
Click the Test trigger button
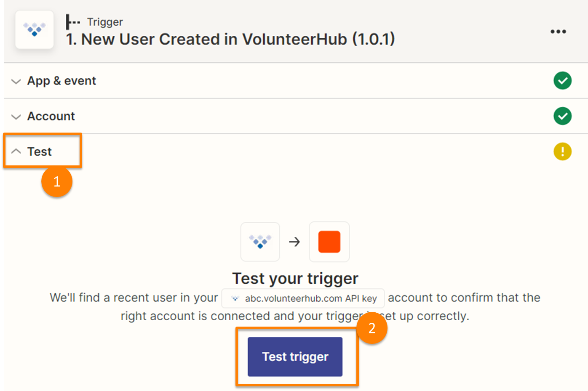[x=294, y=356]
